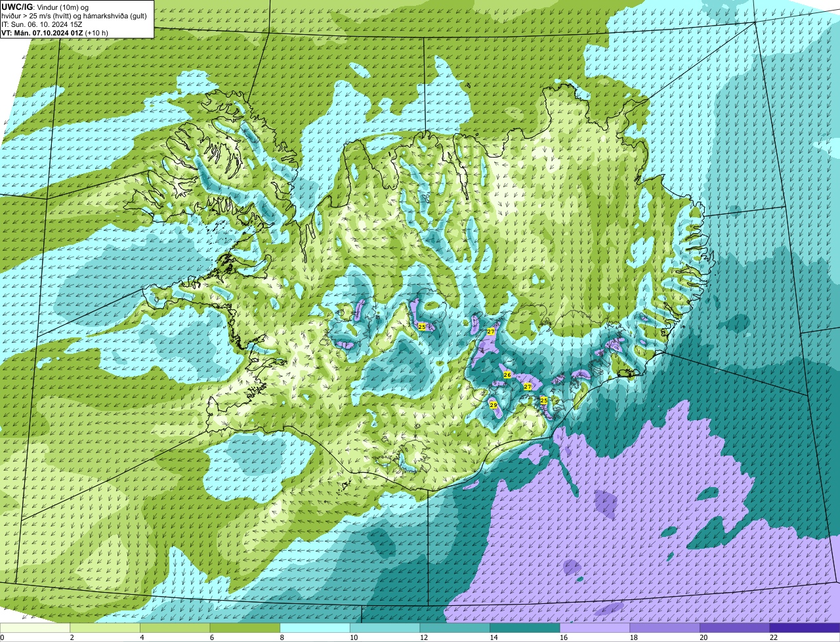Click the '2' label on the color scale
The width and height of the screenshot is (840, 642).
click(72, 637)
